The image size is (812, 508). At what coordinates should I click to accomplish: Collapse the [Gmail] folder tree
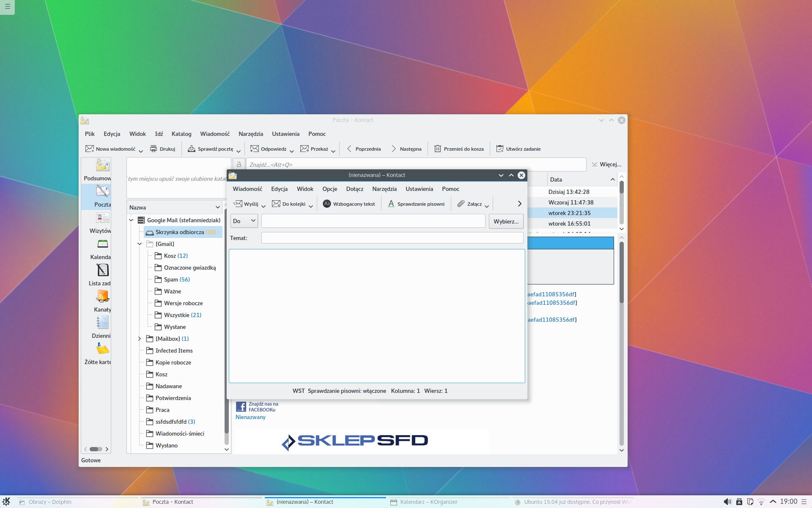coord(140,244)
